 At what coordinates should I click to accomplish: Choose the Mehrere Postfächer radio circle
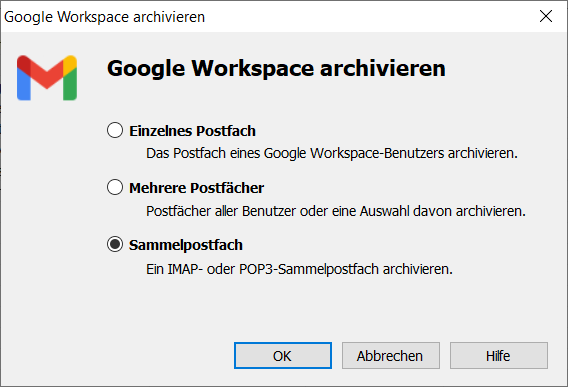click(115, 187)
